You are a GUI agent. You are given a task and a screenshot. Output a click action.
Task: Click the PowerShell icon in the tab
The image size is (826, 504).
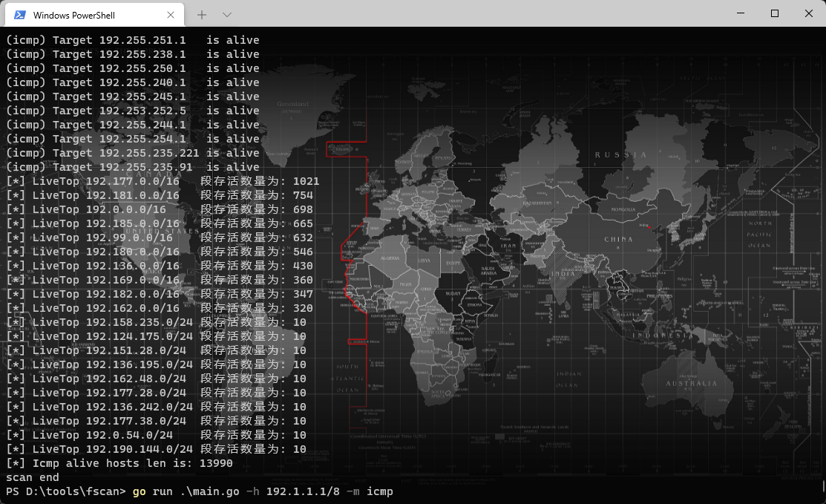(x=20, y=15)
